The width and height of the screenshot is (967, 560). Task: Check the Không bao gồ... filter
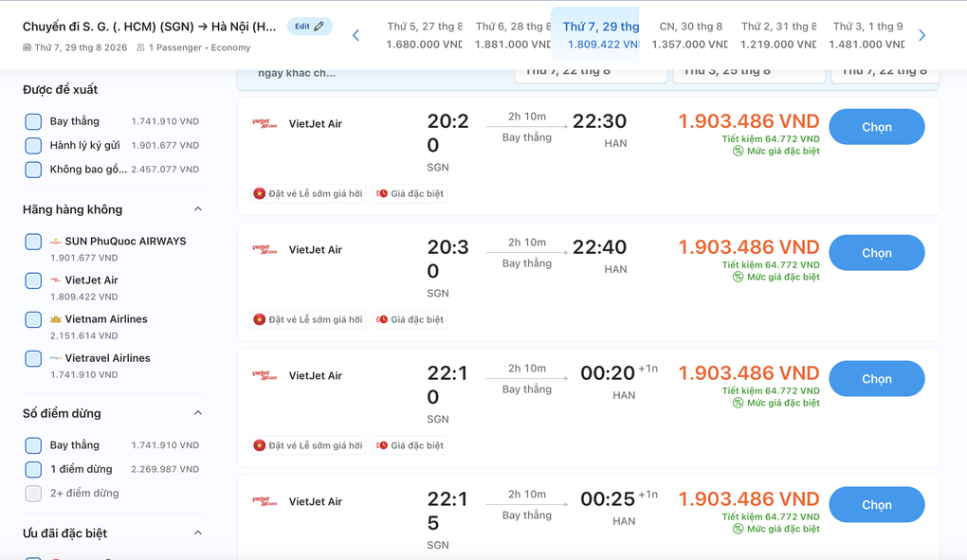click(x=33, y=170)
